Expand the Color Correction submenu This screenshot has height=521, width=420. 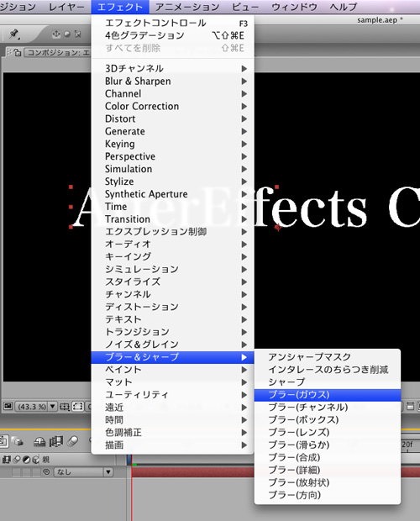[173, 107]
